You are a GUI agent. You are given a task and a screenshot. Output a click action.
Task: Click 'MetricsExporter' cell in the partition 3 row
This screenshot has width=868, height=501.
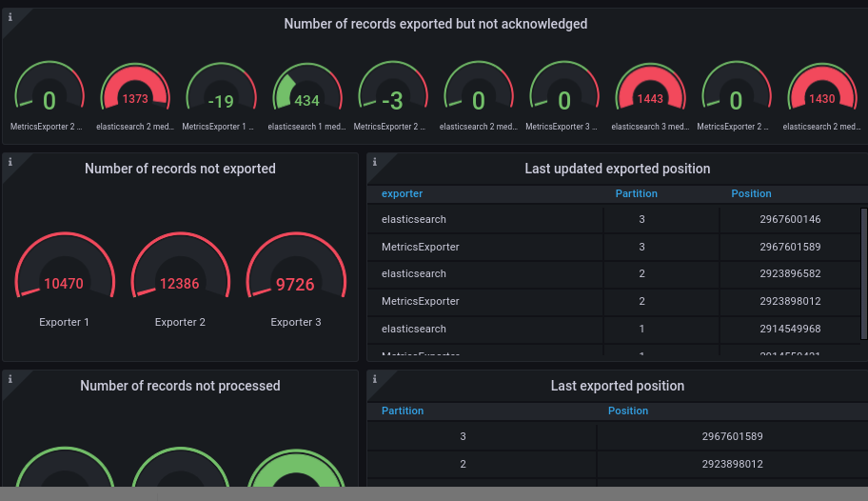pyautogui.click(x=485, y=247)
